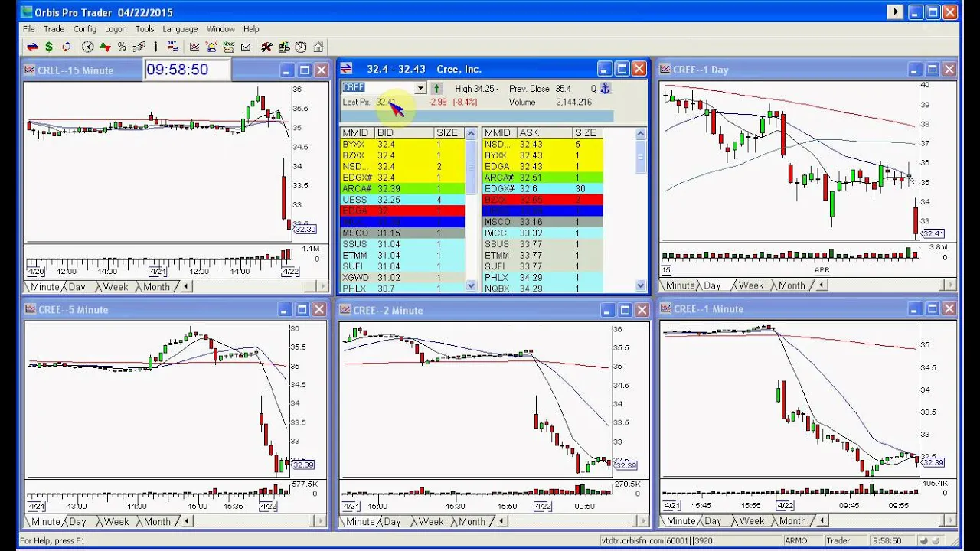Open the Logon menu

pyautogui.click(x=116, y=29)
